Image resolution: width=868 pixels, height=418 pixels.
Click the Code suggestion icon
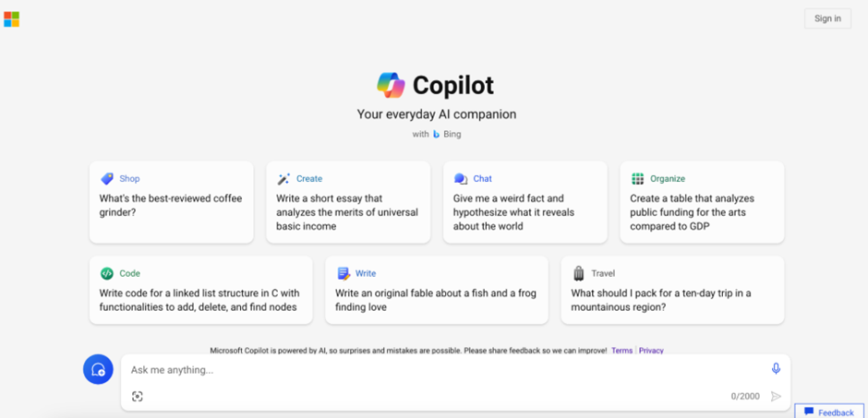(x=107, y=273)
